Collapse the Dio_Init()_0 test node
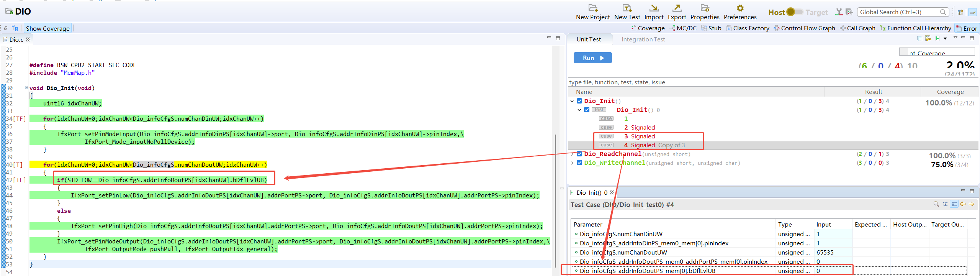Viewport: 980px width, 276px height. tap(579, 110)
